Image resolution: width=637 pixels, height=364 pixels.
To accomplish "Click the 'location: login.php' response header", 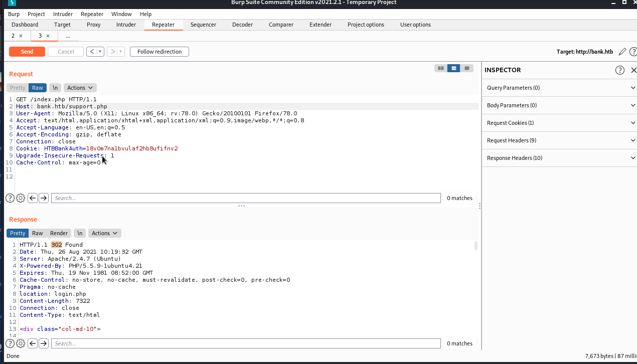I will point(53,294).
